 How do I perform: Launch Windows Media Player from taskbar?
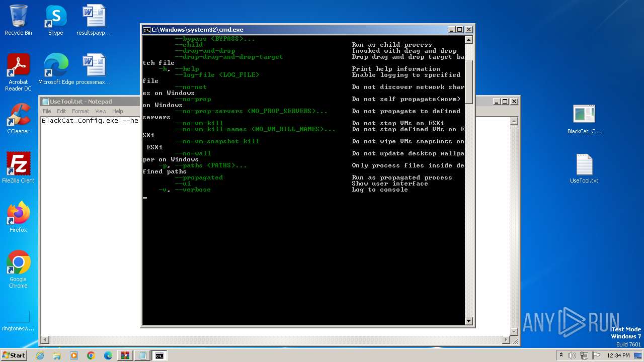click(74, 355)
